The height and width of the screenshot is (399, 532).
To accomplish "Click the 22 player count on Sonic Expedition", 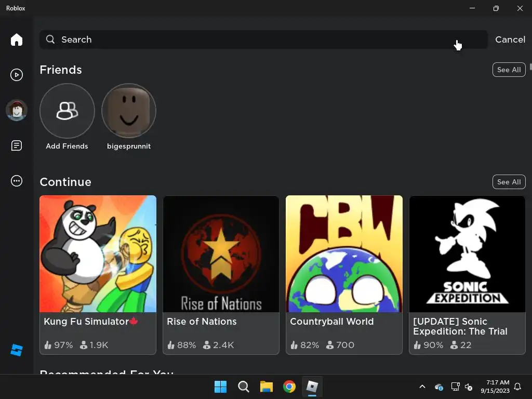I will coord(461,345).
